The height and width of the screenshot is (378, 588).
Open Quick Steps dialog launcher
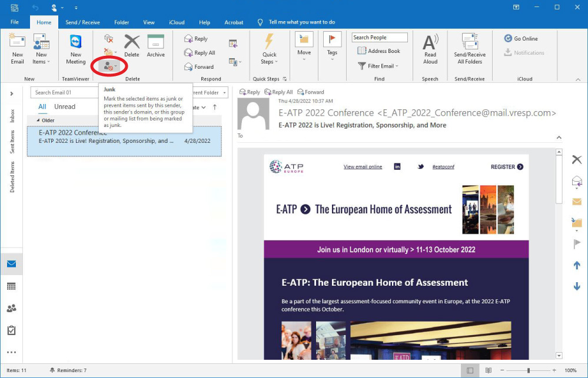[x=285, y=79]
